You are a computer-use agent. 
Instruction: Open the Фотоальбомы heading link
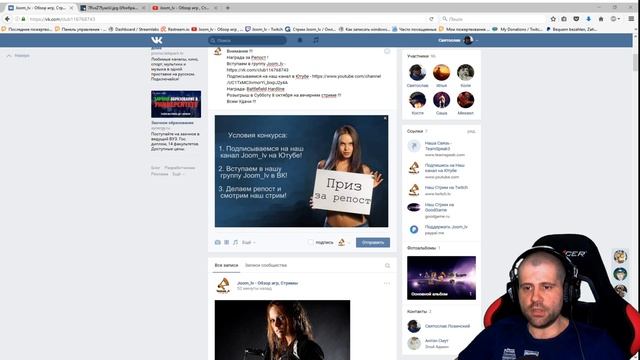tap(422, 248)
